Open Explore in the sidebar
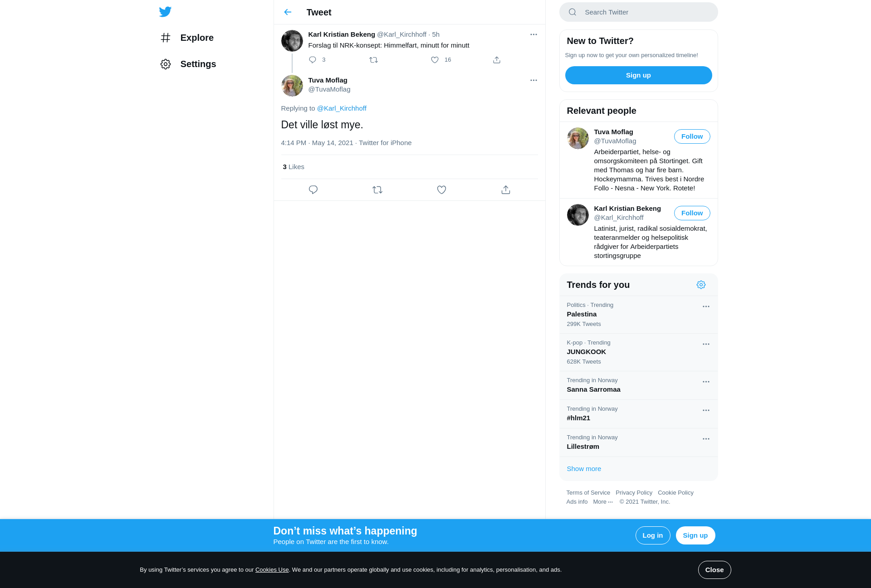This screenshot has height=588, width=871. (197, 38)
